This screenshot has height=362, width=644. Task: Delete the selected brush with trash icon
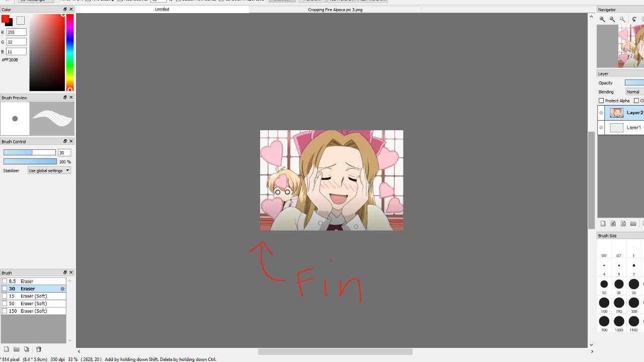pos(39,349)
